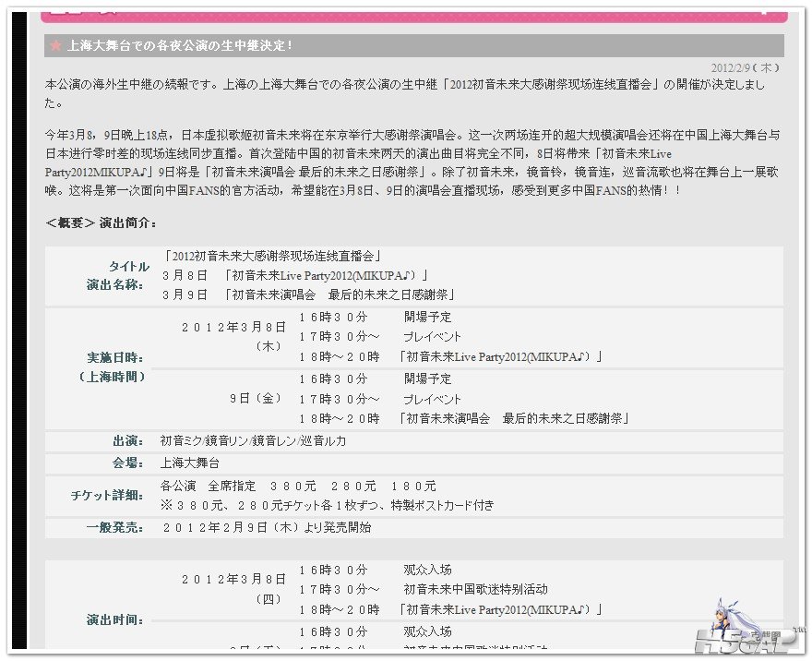This screenshot has height=661, width=812.
Task: Click the Chinese paragraph starting 今年3月8, 9日晚上18点
Action: click(412, 162)
